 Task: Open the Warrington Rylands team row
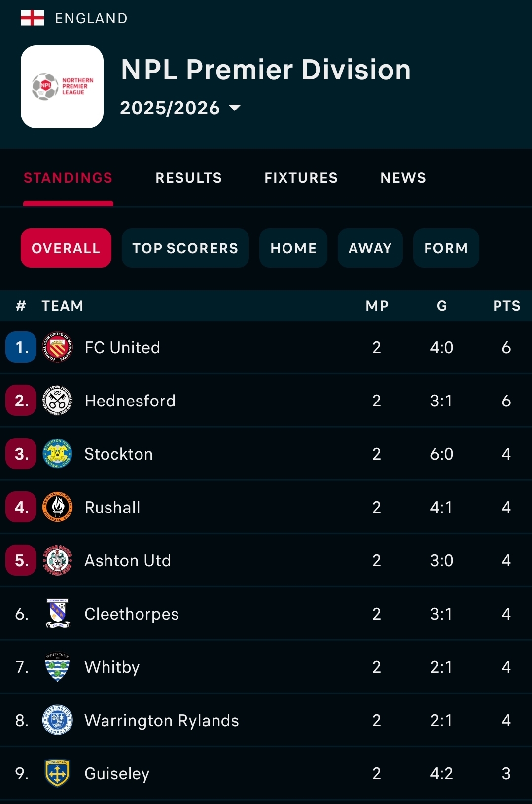pyautogui.click(x=266, y=720)
